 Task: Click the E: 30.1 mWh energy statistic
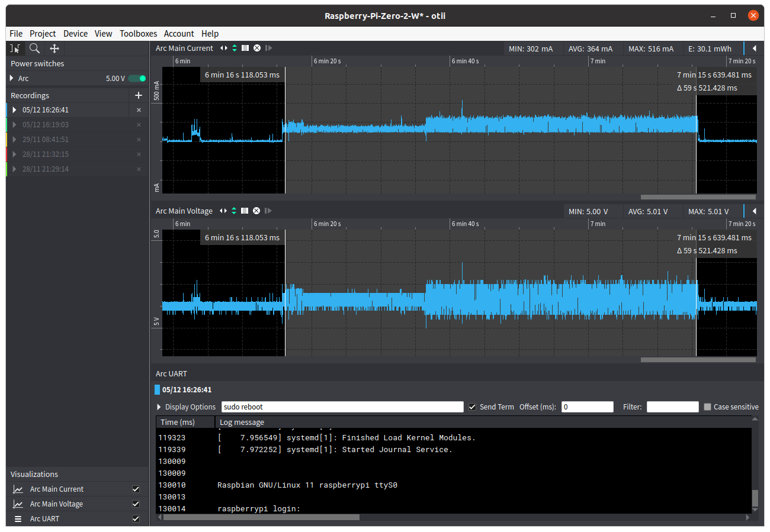click(x=710, y=49)
